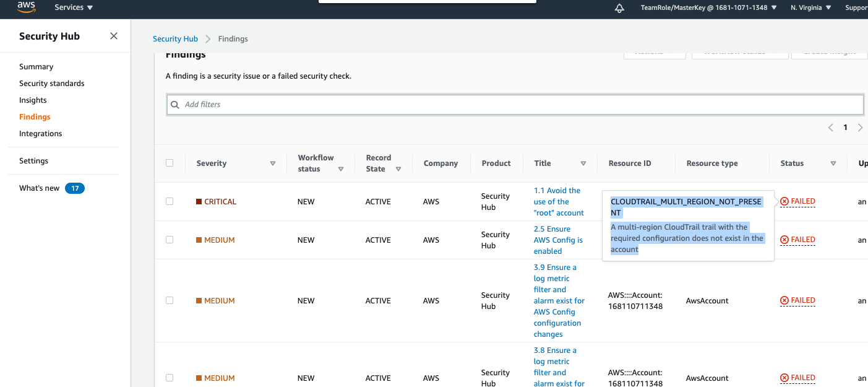Viewport: 868px width, 387px height.
Task: Open Insights in the sidebar
Action: pyautogui.click(x=33, y=100)
